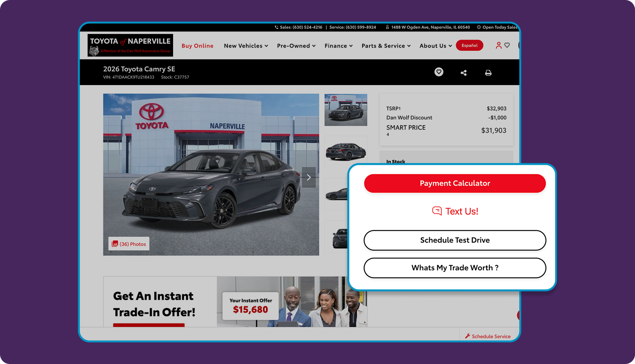Image resolution: width=635 pixels, height=364 pixels.
Task: Expand the New Vehicles dropdown menu
Action: [246, 46]
